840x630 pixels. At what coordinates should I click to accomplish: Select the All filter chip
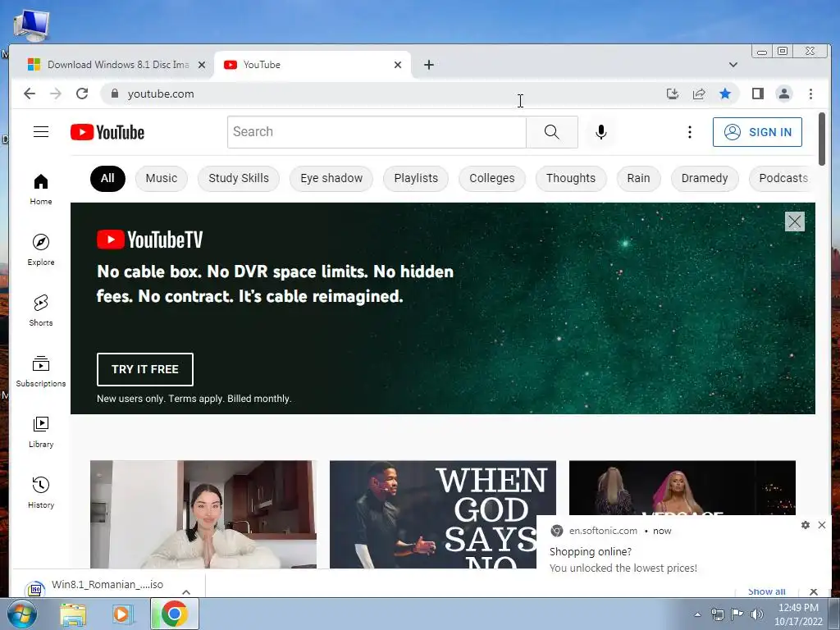tap(107, 178)
